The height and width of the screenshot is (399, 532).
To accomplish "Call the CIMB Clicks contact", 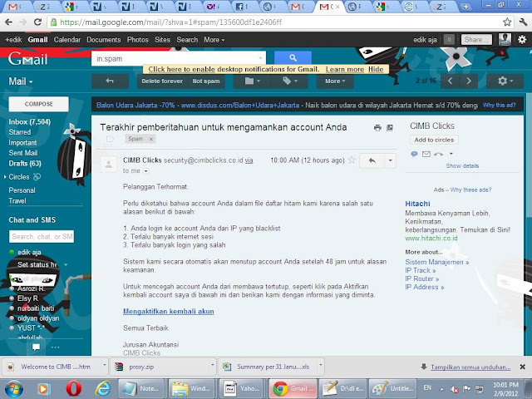I will 438,154.
